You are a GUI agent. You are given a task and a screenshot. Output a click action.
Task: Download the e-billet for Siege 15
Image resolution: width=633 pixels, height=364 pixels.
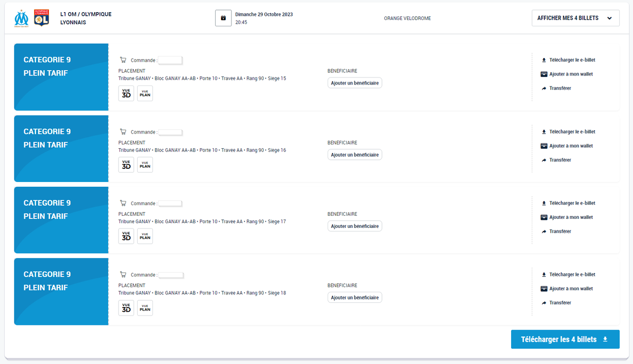(568, 60)
